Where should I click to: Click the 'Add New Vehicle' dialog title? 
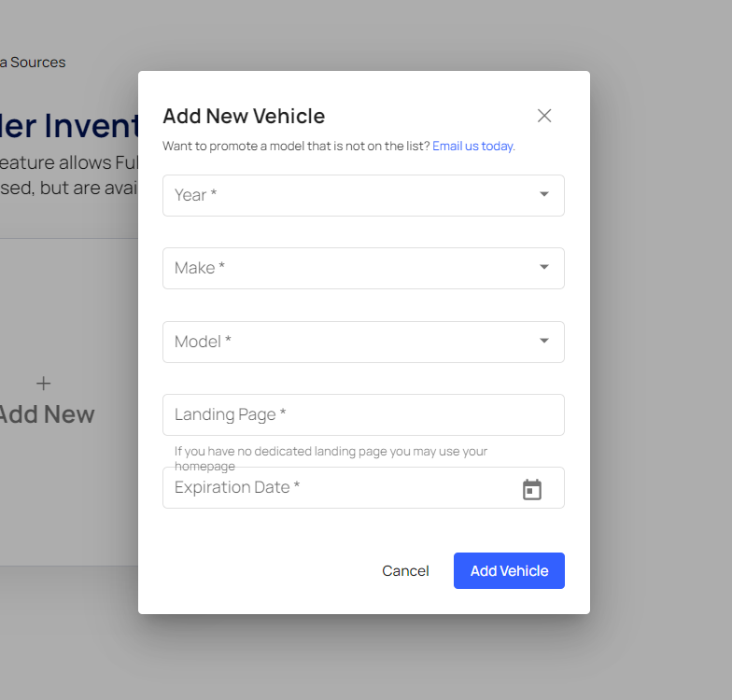pos(244,117)
